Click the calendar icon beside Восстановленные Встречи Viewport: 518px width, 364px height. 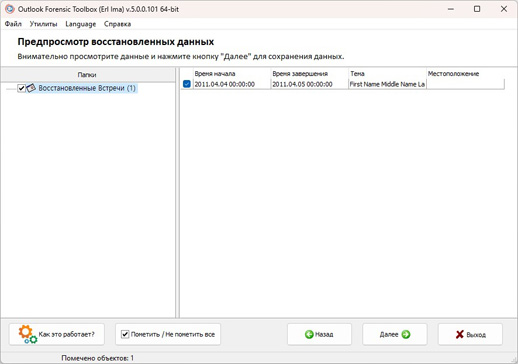pos(31,88)
